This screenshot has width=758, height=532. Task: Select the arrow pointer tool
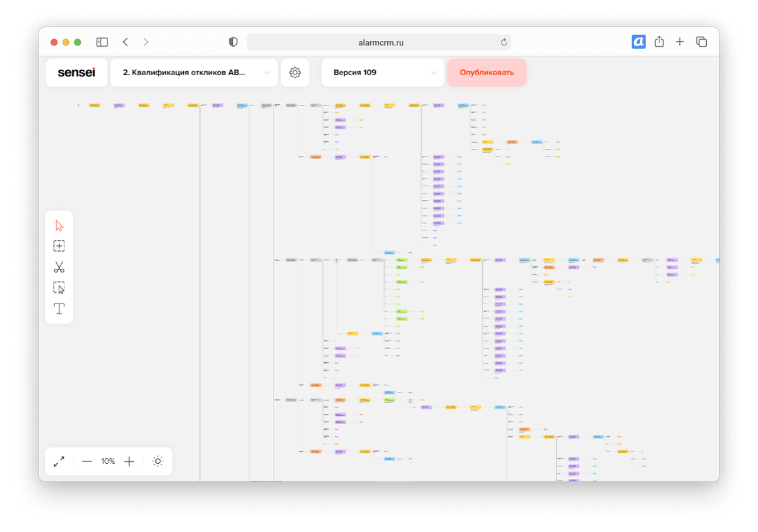coord(59,226)
